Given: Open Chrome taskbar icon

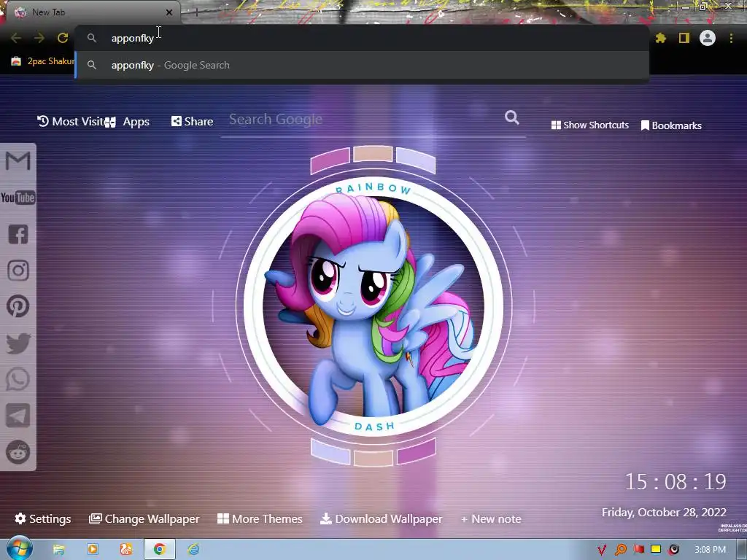Looking at the screenshot, I should [160, 550].
